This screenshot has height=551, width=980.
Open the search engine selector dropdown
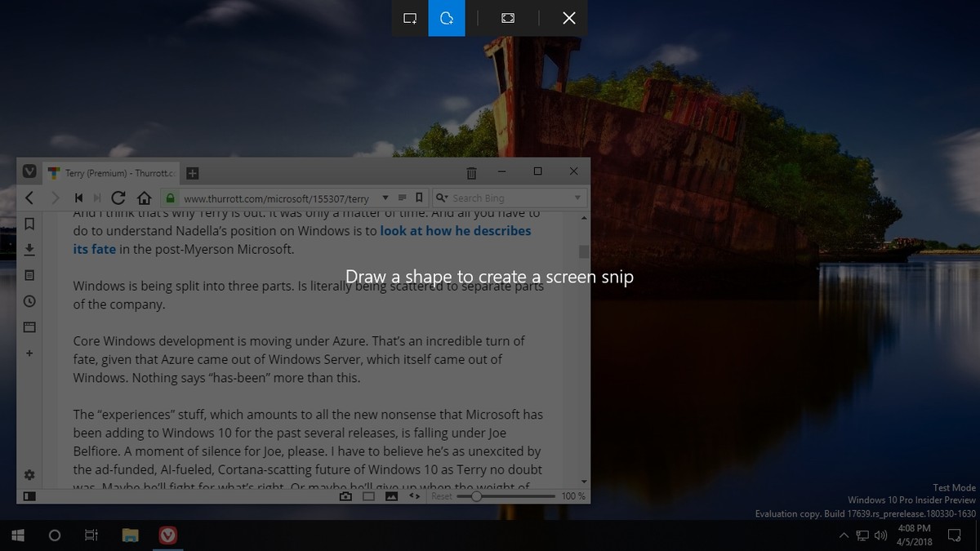[x=442, y=198]
